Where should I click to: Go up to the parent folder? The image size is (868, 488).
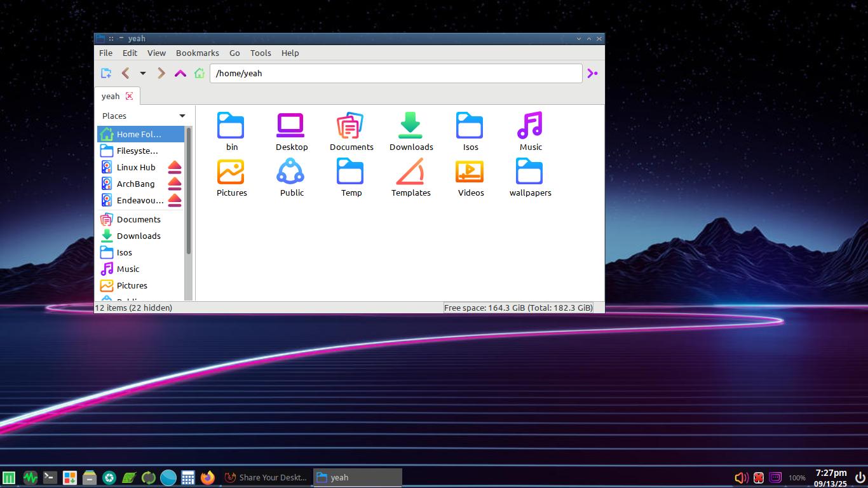point(180,73)
